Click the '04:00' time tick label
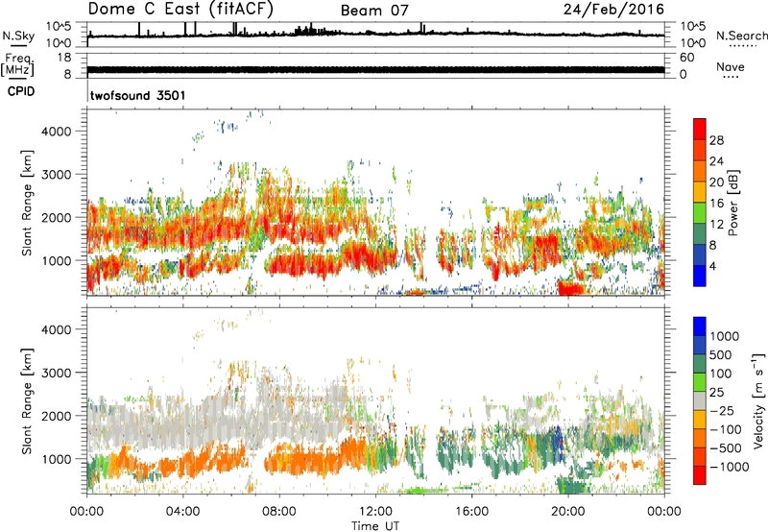 [x=182, y=512]
